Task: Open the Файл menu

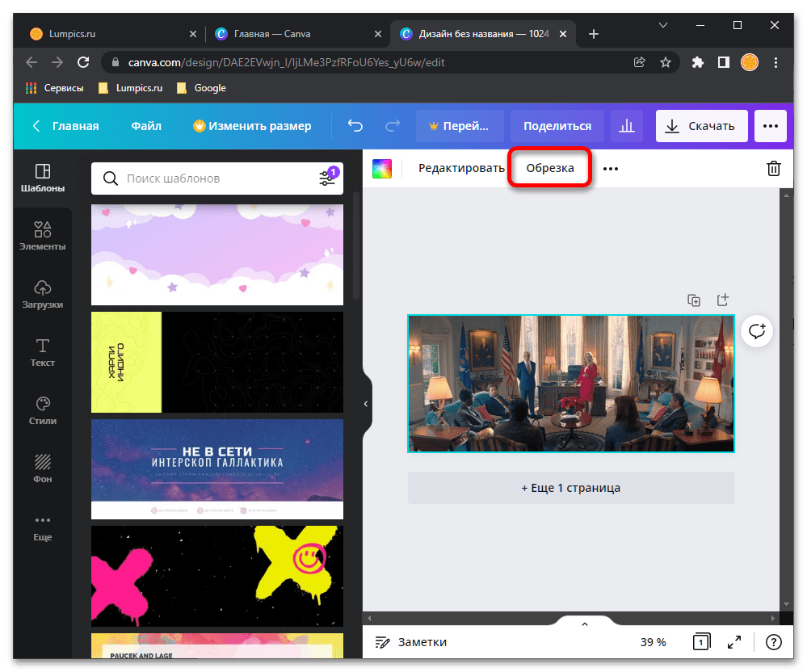Action: 146,126
